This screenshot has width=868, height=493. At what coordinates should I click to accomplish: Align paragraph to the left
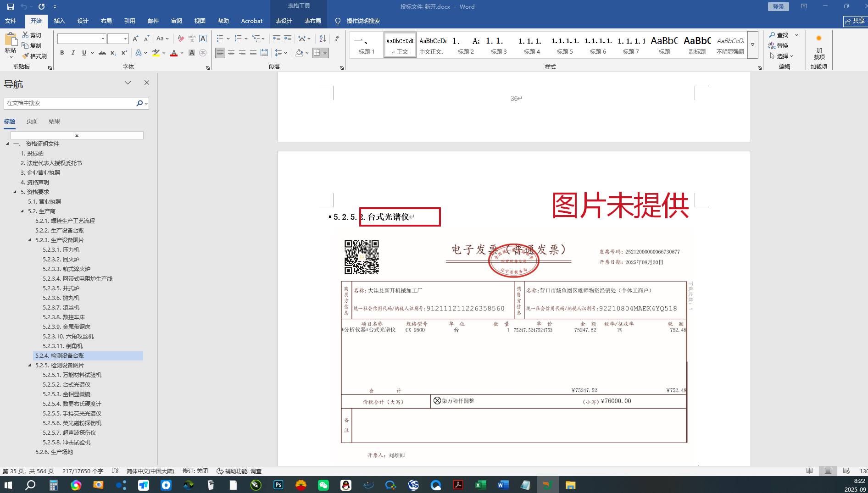220,53
